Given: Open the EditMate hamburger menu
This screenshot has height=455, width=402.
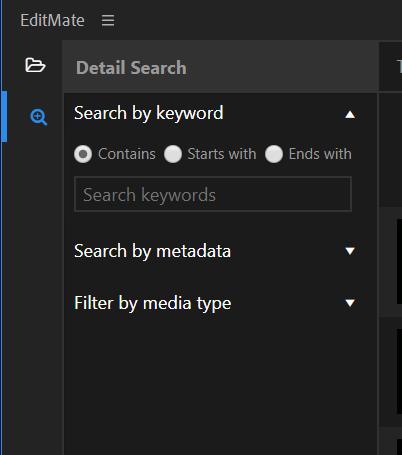Looking at the screenshot, I should (x=108, y=20).
